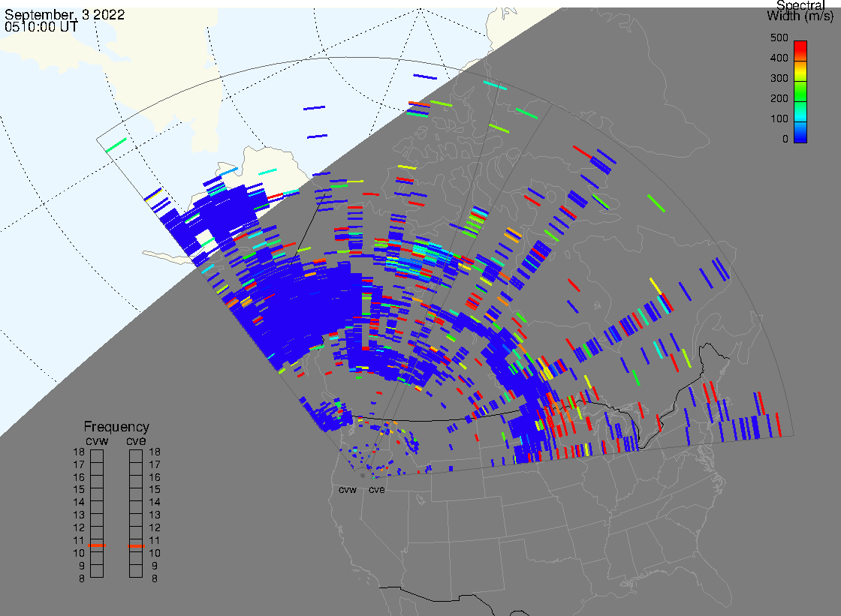
Task: Click the 300 color scale label
Action: click(779, 78)
